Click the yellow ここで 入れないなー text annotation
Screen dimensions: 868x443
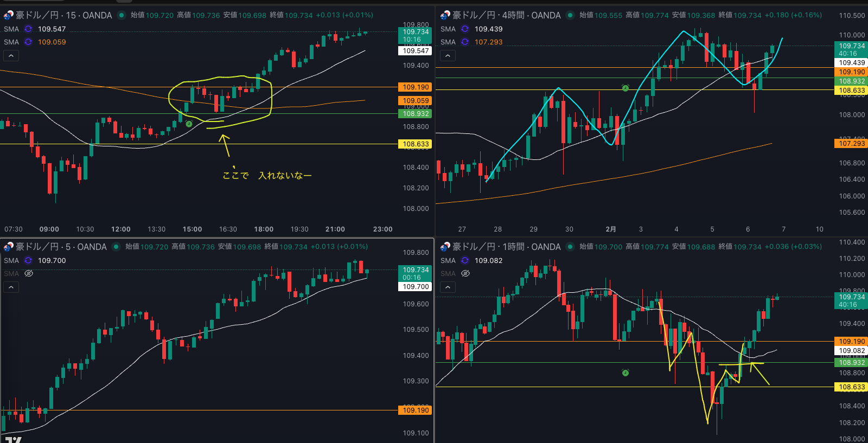coord(267,175)
